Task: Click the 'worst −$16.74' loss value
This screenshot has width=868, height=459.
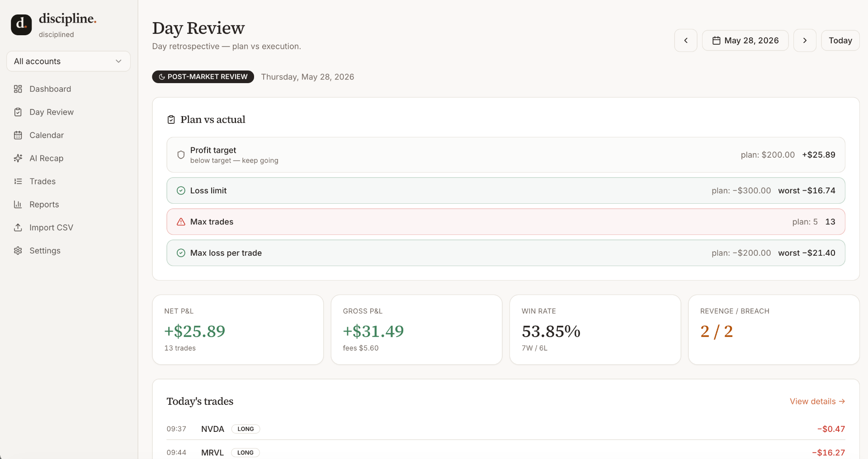Action: (x=807, y=191)
